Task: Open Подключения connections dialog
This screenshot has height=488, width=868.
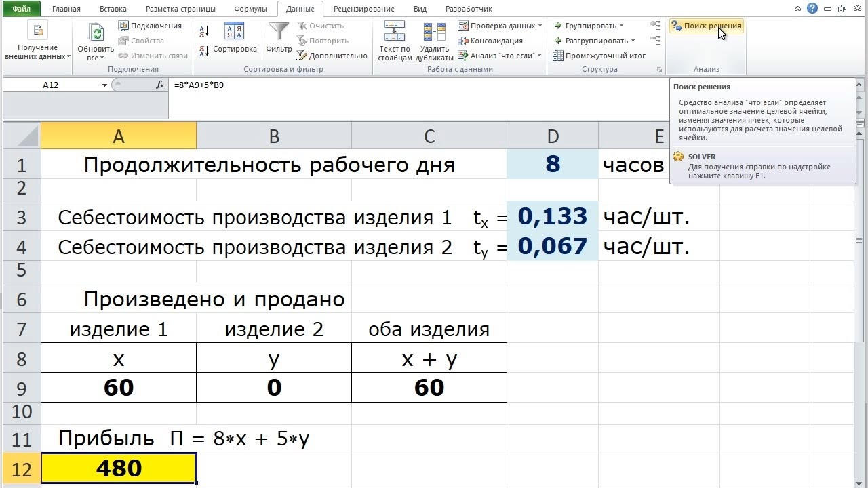Action: click(x=150, y=26)
